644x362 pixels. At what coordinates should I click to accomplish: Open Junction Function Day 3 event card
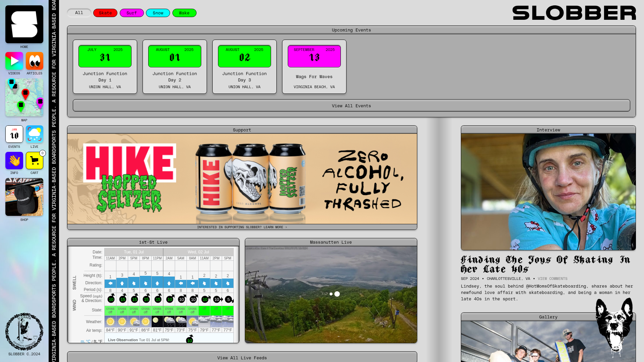click(x=245, y=67)
